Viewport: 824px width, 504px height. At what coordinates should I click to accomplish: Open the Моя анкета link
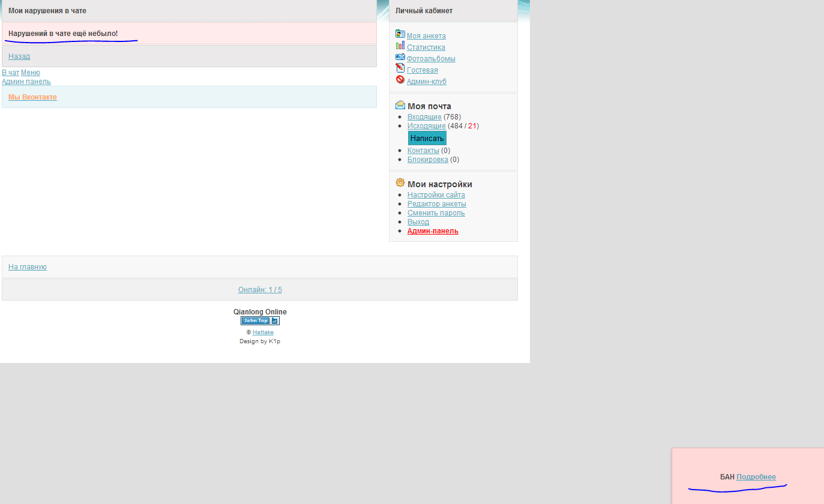click(426, 36)
